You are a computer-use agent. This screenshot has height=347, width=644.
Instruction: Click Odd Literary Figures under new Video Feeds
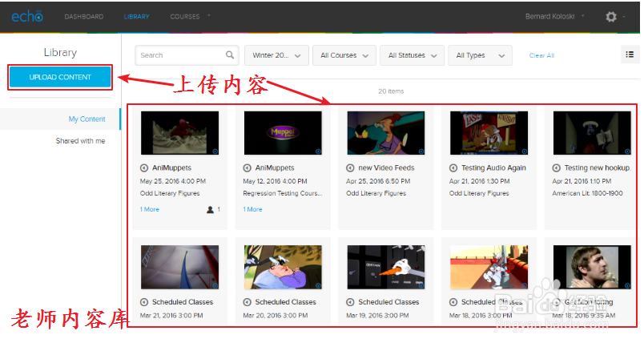coord(376,193)
